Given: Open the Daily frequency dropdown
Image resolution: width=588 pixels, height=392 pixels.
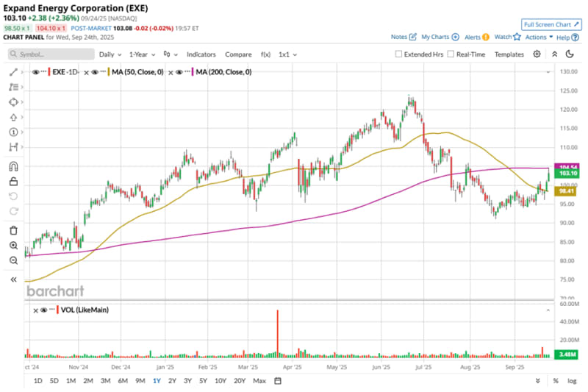Looking at the screenshot, I should tap(110, 54).
